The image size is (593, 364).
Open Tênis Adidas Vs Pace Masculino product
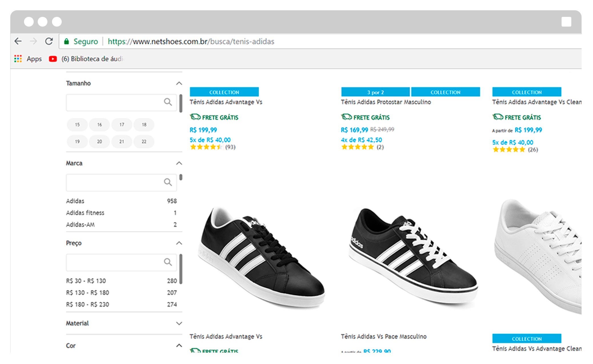tap(384, 337)
